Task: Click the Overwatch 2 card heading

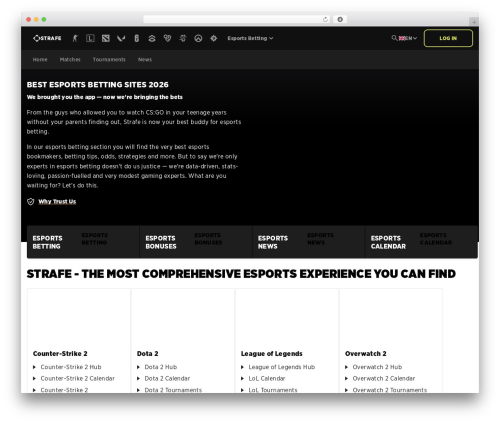Action: coord(366,354)
